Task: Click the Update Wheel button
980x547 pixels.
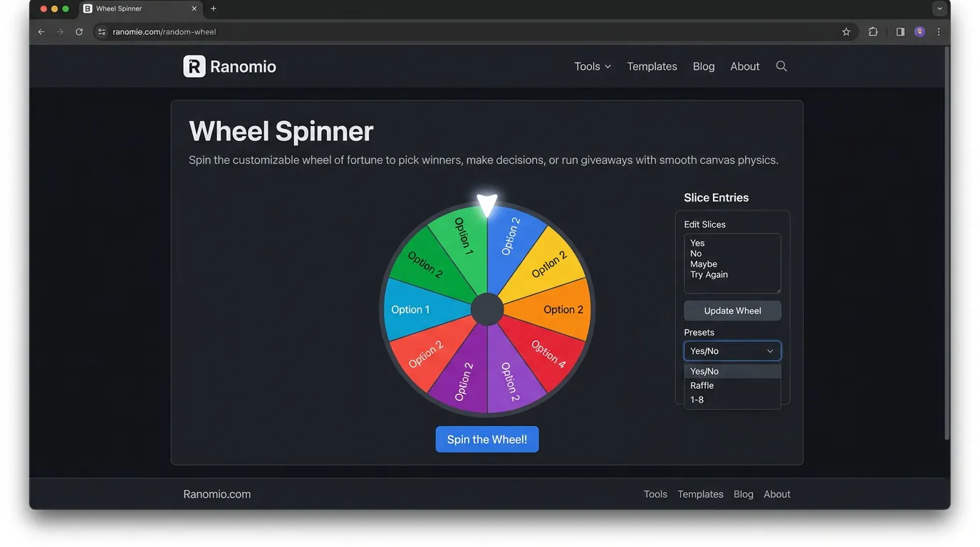Action: click(x=732, y=311)
